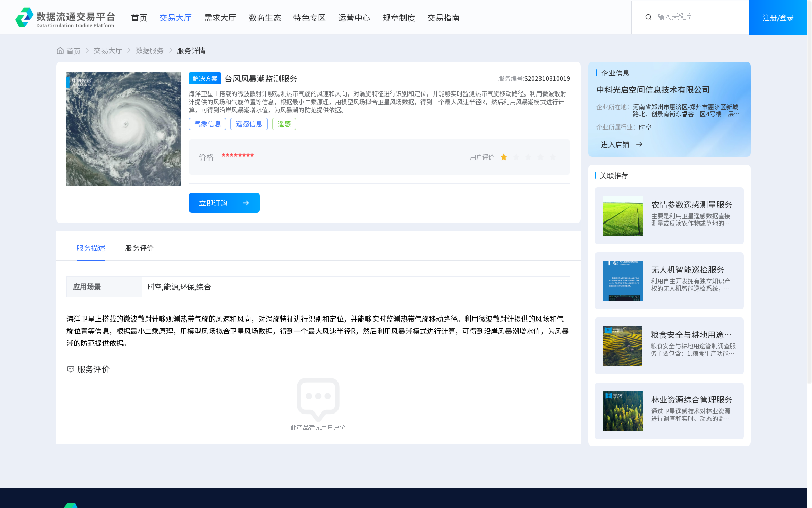Click the 进入店铺 link
Viewport: 812px width, 508px height.
[x=615, y=145]
